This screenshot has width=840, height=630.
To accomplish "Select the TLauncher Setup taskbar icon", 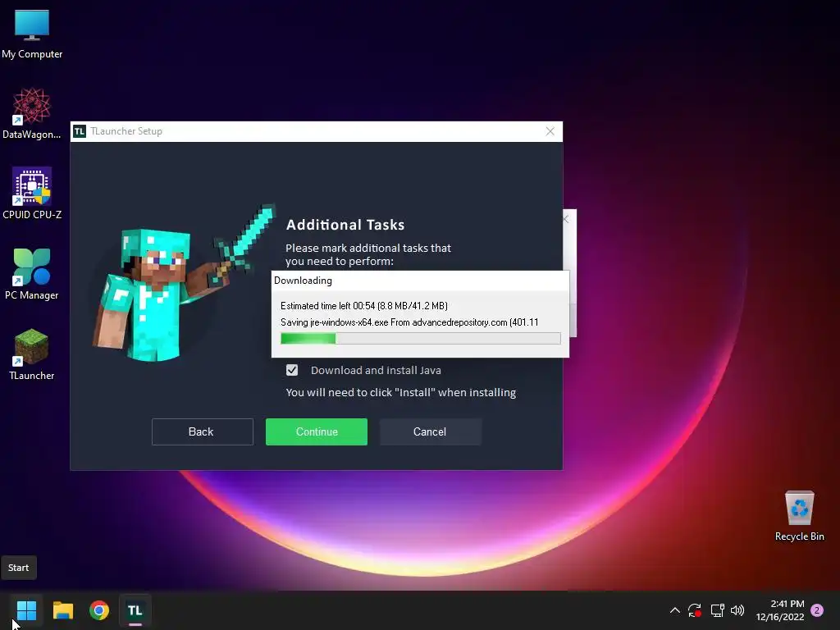I will click(135, 610).
